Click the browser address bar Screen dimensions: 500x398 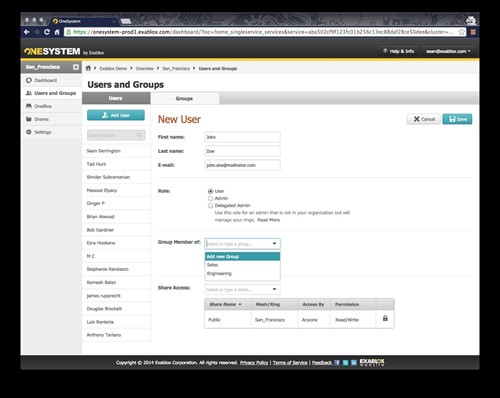[265, 32]
